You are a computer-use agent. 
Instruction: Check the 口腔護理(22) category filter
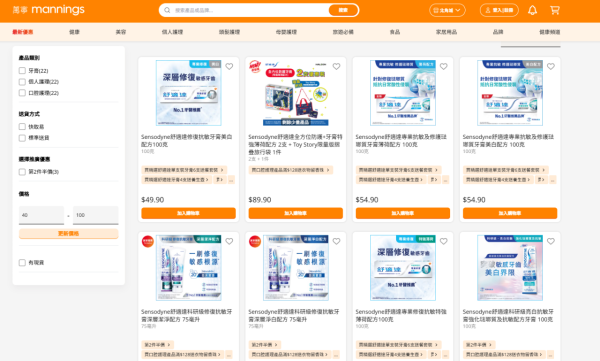point(22,93)
